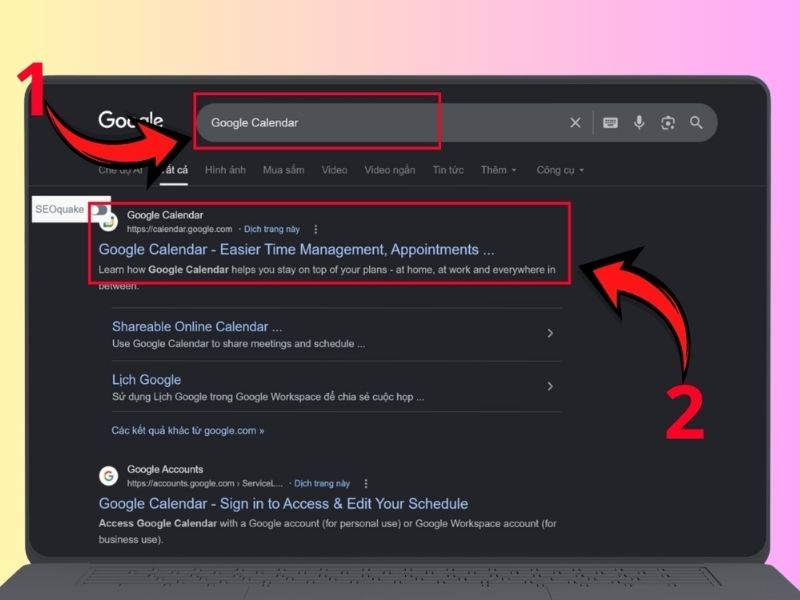Open the Video ngắn tab
The height and width of the screenshot is (600, 800).
(x=390, y=170)
